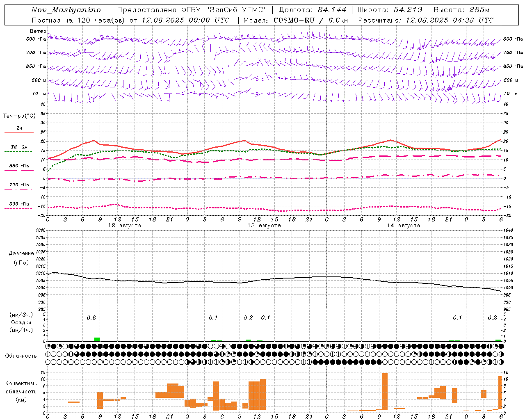Click the station name "Nov_Maslyanino"
This screenshot has width=525, height=420.
click(66, 10)
